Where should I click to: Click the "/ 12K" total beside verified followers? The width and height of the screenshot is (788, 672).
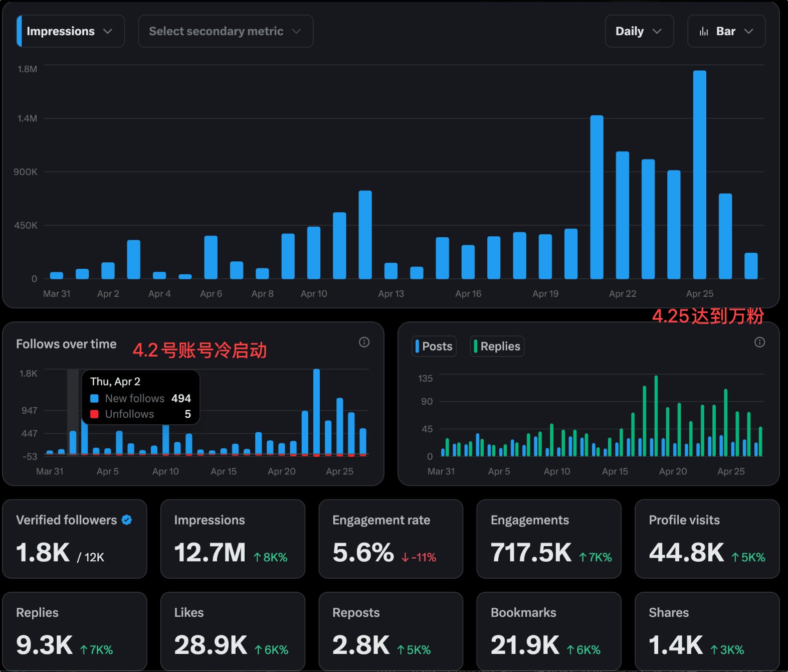91,557
